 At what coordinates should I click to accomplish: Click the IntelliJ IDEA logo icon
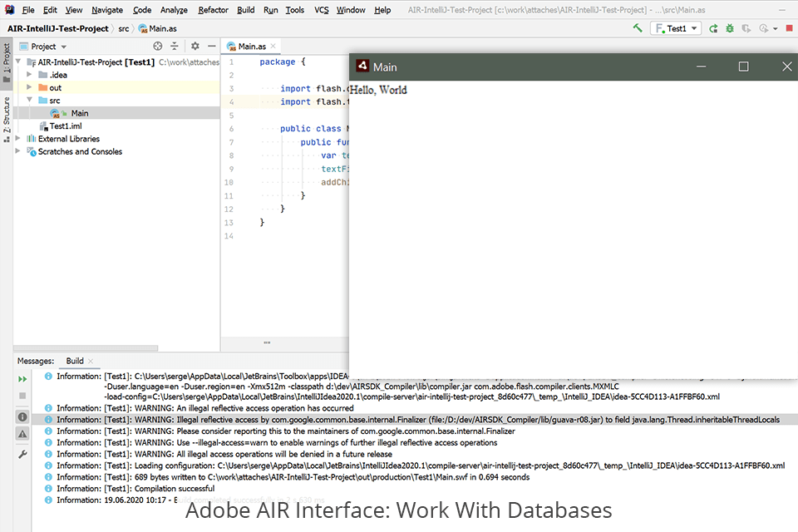(x=10, y=9)
